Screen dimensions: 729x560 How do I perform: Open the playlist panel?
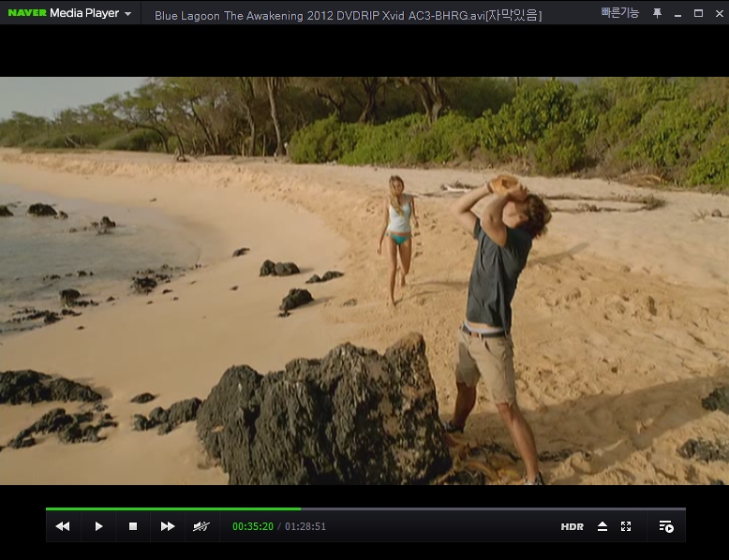click(x=665, y=526)
